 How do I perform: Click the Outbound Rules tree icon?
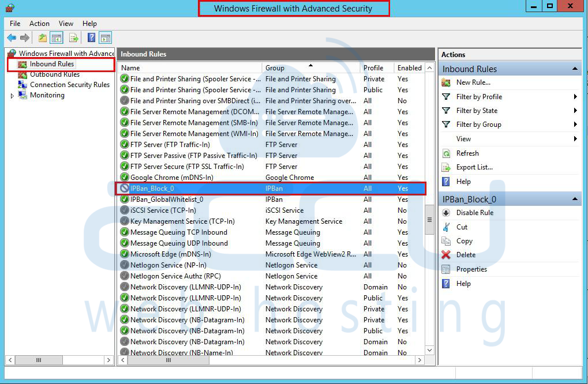pos(23,74)
